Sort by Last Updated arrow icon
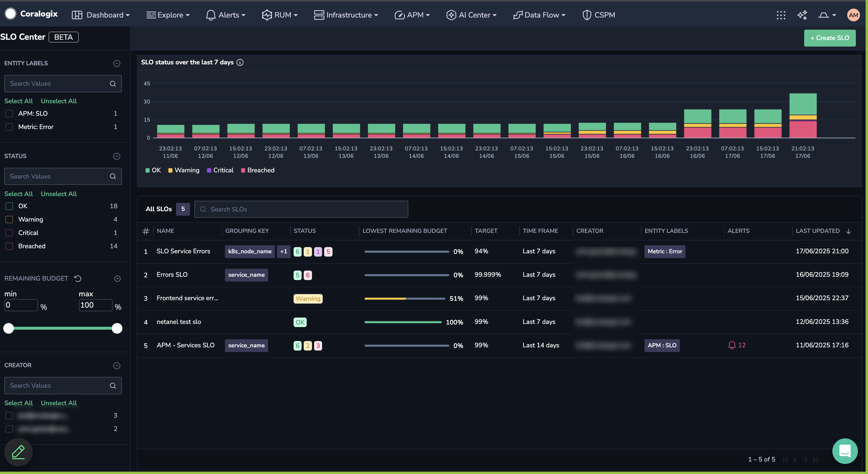The width and height of the screenshot is (868, 474). (x=848, y=231)
